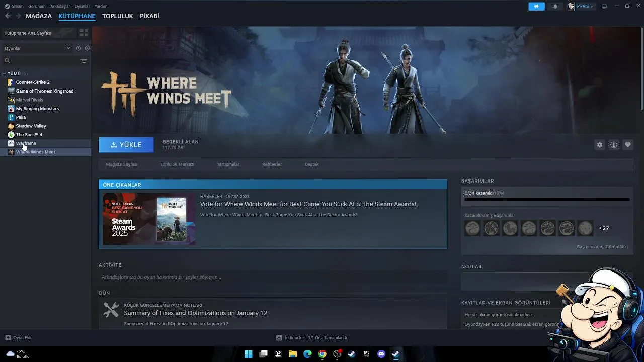
Task: Click the YÜKLE install button
Action: 126,145
